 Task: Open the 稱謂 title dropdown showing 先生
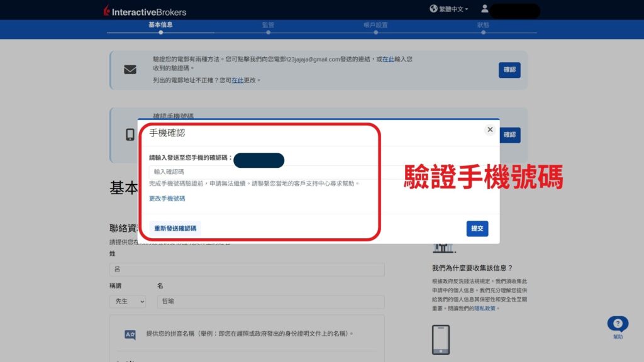tap(128, 302)
